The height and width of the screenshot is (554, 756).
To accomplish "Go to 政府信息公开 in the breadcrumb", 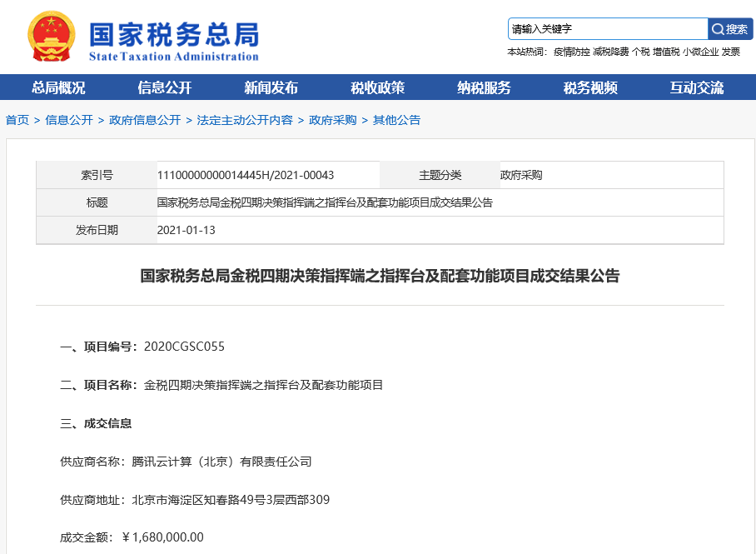I will point(145,120).
